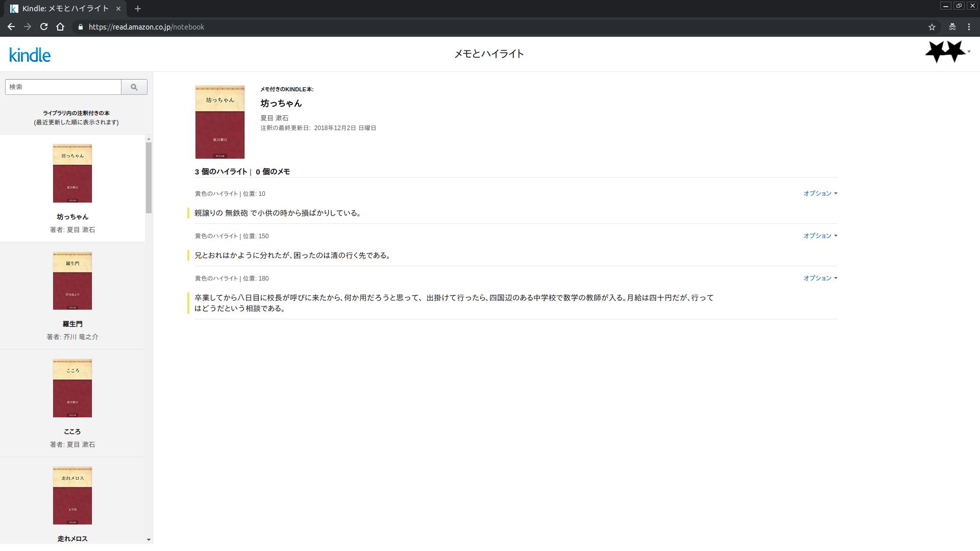
Task: Click the 位置: 180 label
Action: (256, 279)
